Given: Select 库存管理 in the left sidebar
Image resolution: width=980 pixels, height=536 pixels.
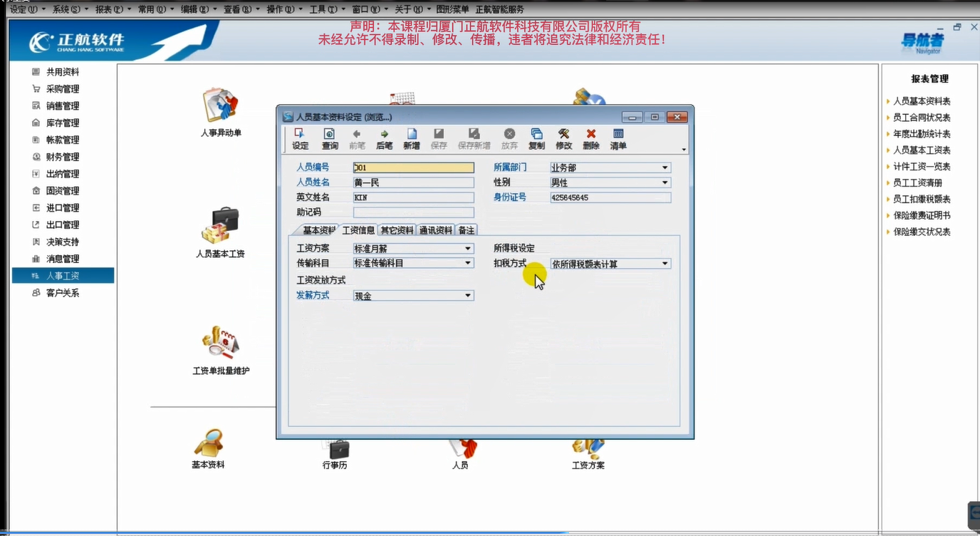Looking at the screenshot, I should click(x=63, y=123).
